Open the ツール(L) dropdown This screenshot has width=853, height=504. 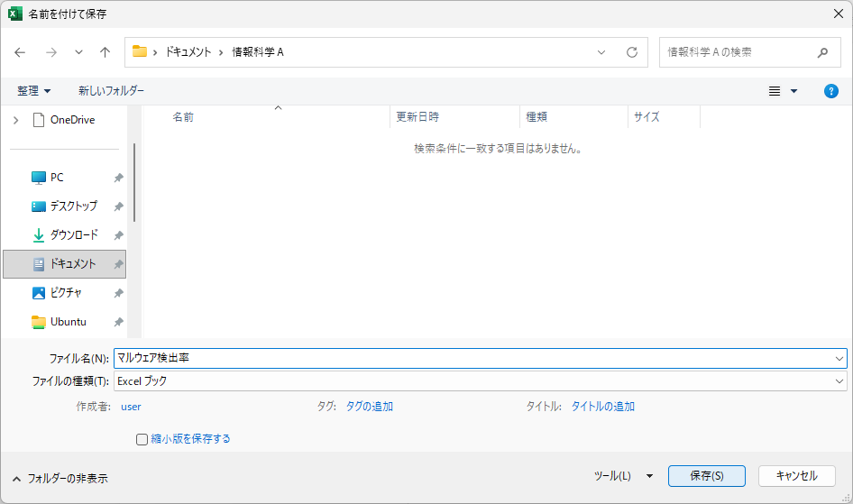pos(623,476)
